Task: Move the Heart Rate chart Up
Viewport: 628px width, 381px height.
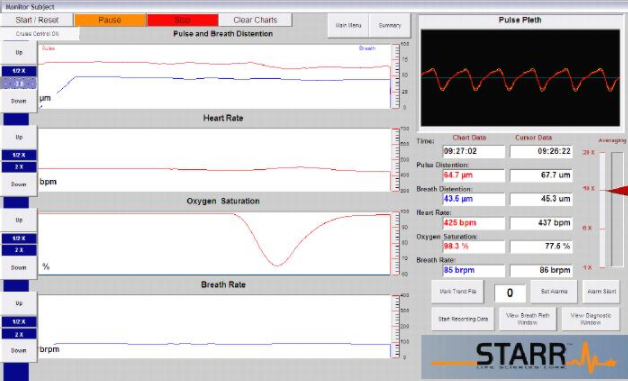Action: [19, 137]
